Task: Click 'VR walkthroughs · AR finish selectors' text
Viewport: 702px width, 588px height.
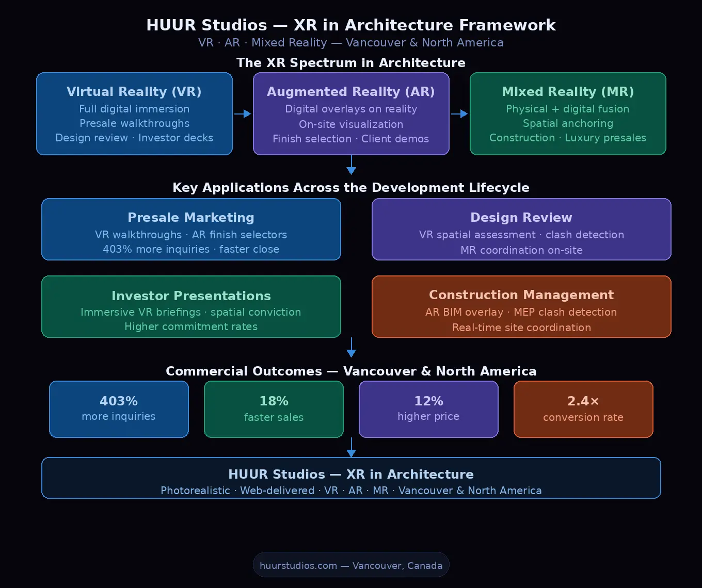Action: tap(191, 235)
